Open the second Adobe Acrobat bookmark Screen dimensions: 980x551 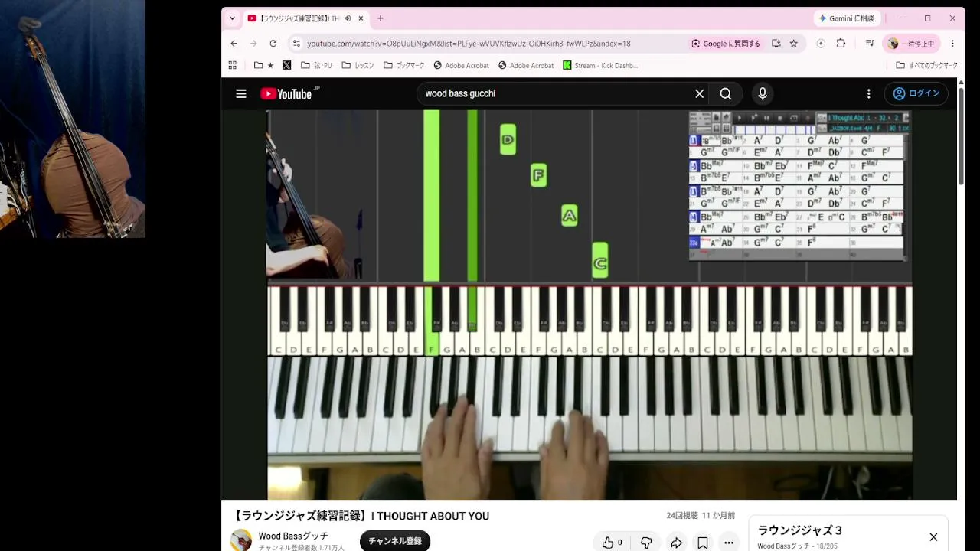(526, 65)
